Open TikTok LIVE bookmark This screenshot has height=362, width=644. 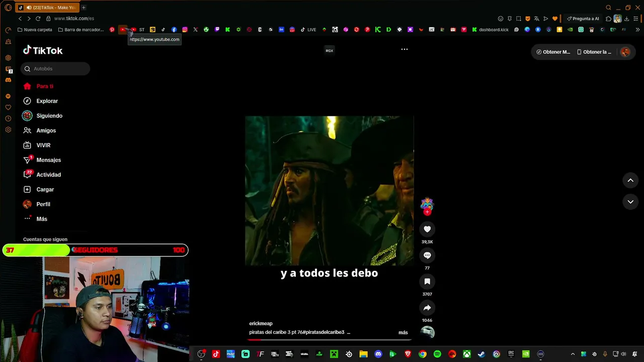308,30
